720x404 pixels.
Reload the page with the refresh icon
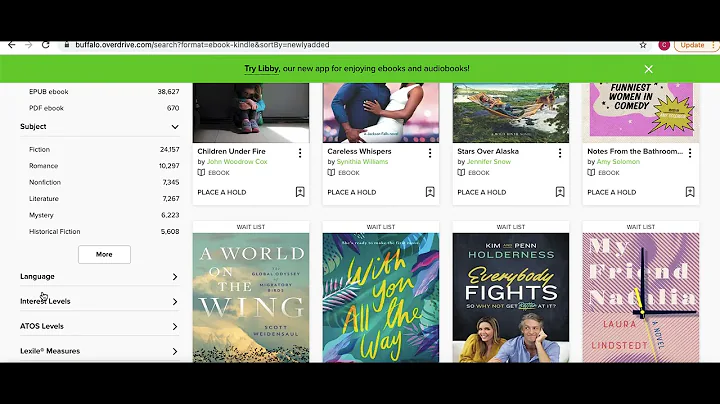tap(45, 45)
